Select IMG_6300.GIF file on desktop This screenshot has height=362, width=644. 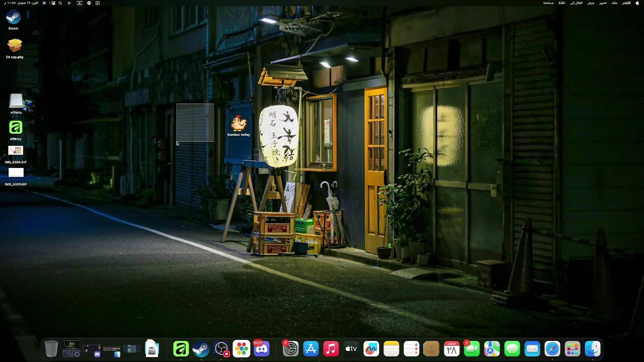pyautogui.click(x=16, y=172)
